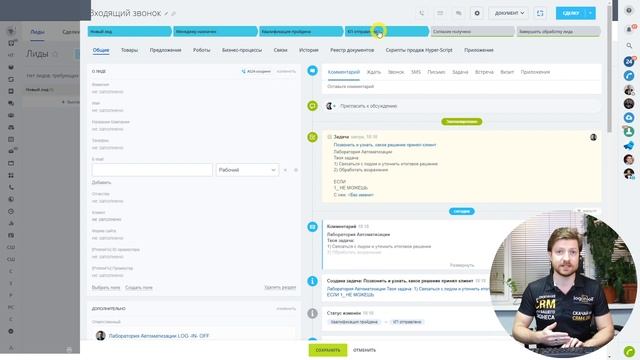Screen dimensions: 640x360
Task: Open the arrow next to СДЕЛКУ button
Action: click(x=590, y=13)
